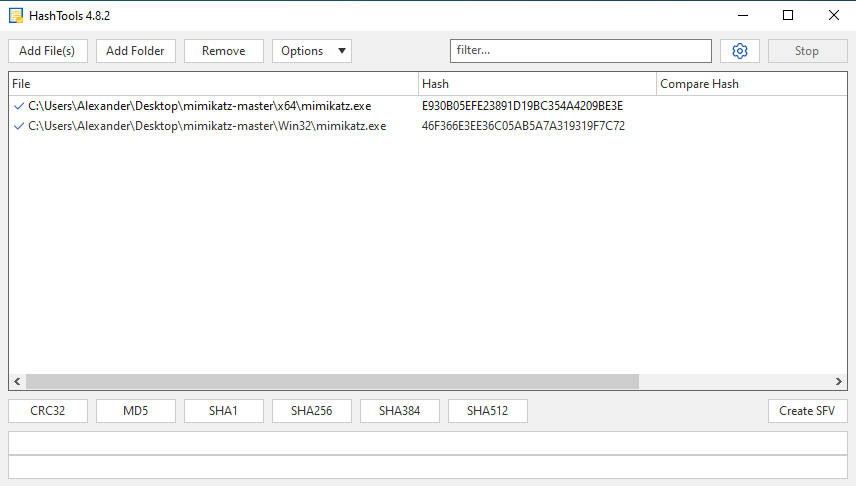Click the Add File(s) button

pos(47,51)
